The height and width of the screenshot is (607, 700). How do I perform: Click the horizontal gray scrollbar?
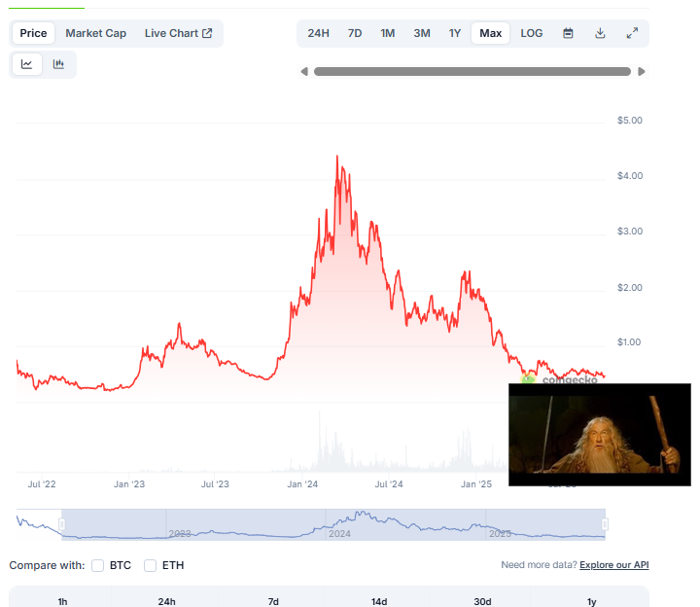472,71
